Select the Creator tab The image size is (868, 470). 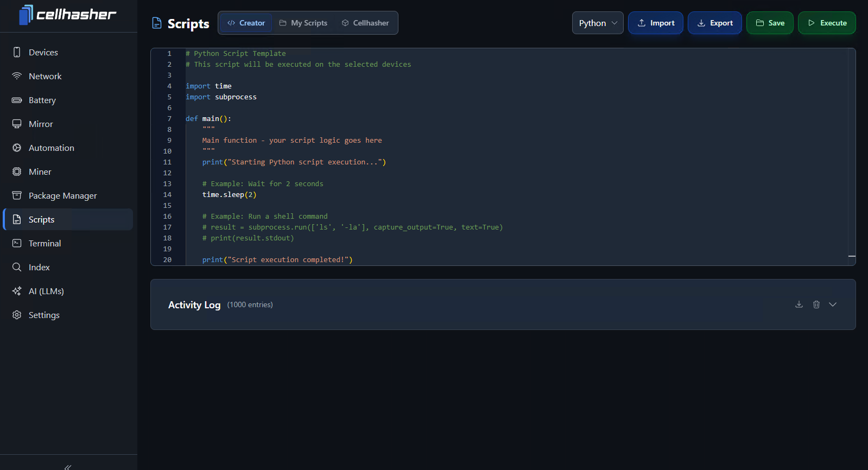tap(246, 23)
